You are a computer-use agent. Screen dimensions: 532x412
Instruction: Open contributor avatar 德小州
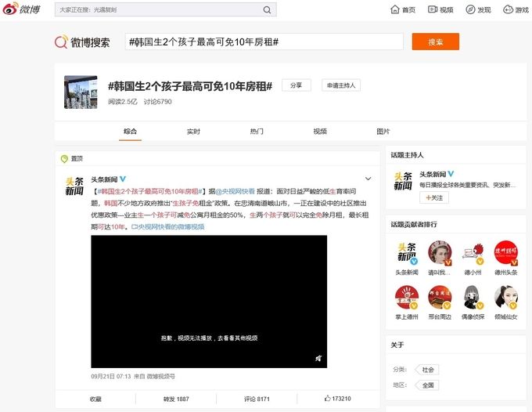click(473, 253)
